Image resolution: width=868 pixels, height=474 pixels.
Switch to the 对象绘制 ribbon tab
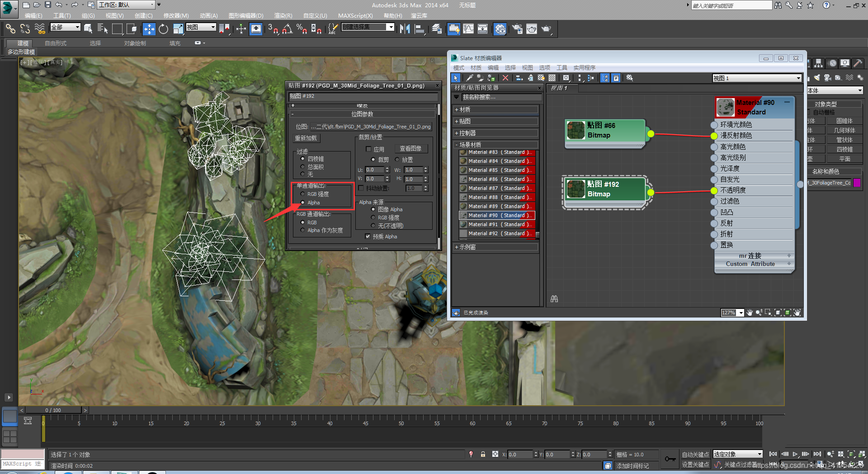135,43
